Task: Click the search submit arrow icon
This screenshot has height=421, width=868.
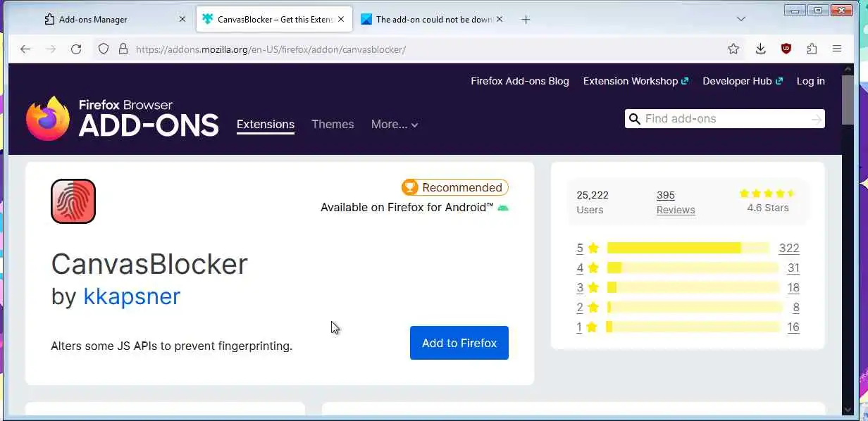Action: click(x=816, y=119)
